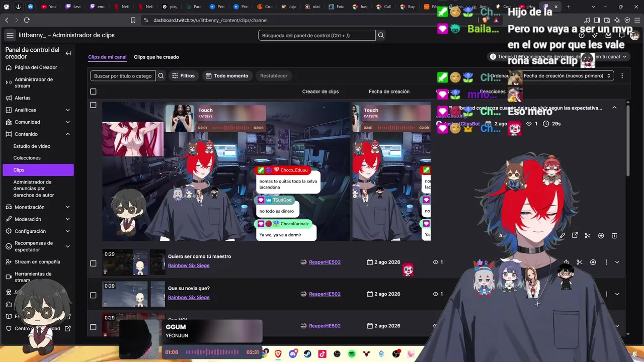This screenshot has width=644, height=362.
Task: Expand the Quiero ser como tú maestro row
Action: pos(617,262)
